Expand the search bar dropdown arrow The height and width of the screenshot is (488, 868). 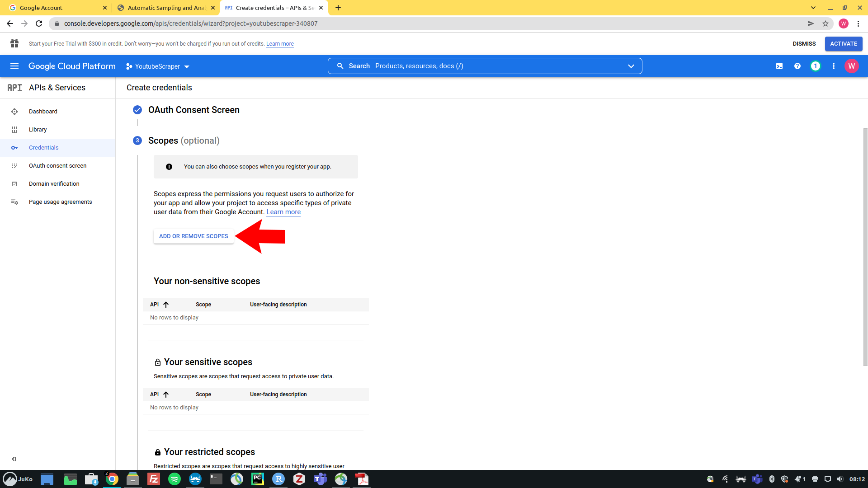[x=631, y=66]
